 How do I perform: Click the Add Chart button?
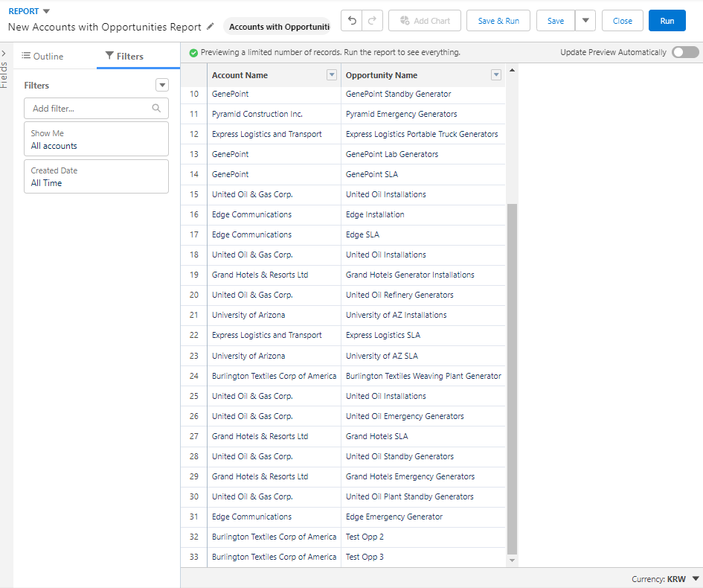click(x=425, y=21)
